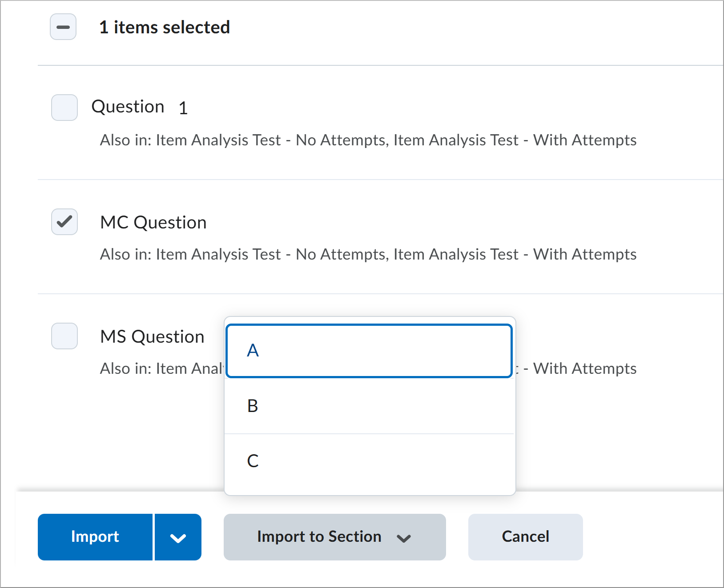Expand the Import split-button chevron
724x588 pixels.
pyautogui.click(x=177, y=537)
